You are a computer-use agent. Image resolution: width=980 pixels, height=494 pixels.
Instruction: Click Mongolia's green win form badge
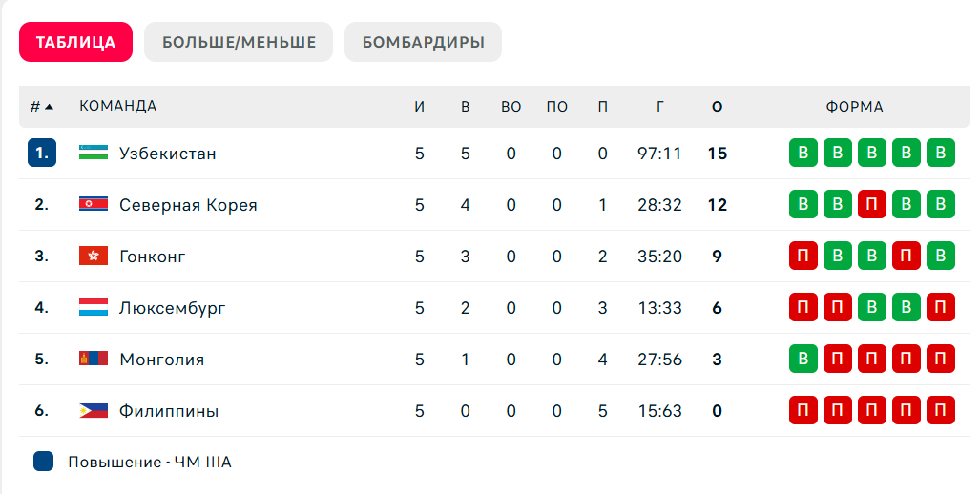[x=803, y=360]
